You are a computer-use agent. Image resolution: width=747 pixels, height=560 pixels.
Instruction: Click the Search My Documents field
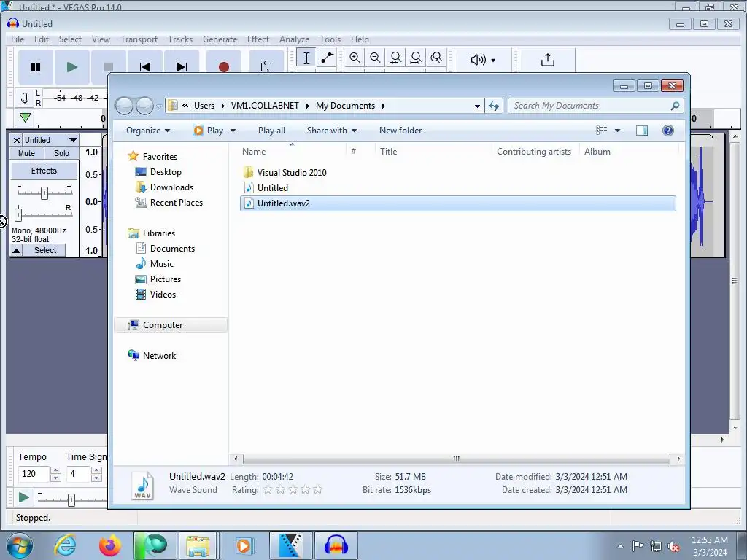click(x=595, y=106)
